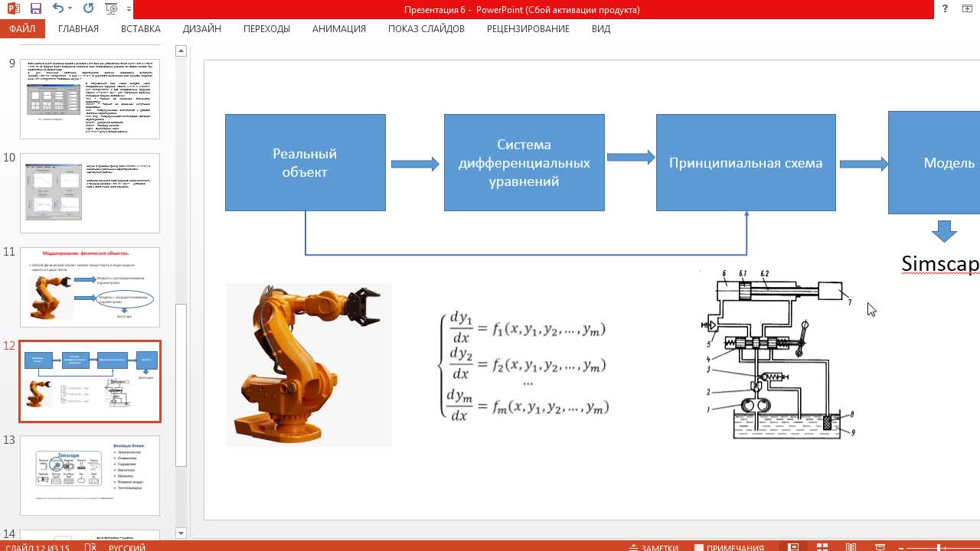Open the РЕЦЕНЗИРОВАНИЕ tab
The image size is (980, 551).
coord(528,28)
